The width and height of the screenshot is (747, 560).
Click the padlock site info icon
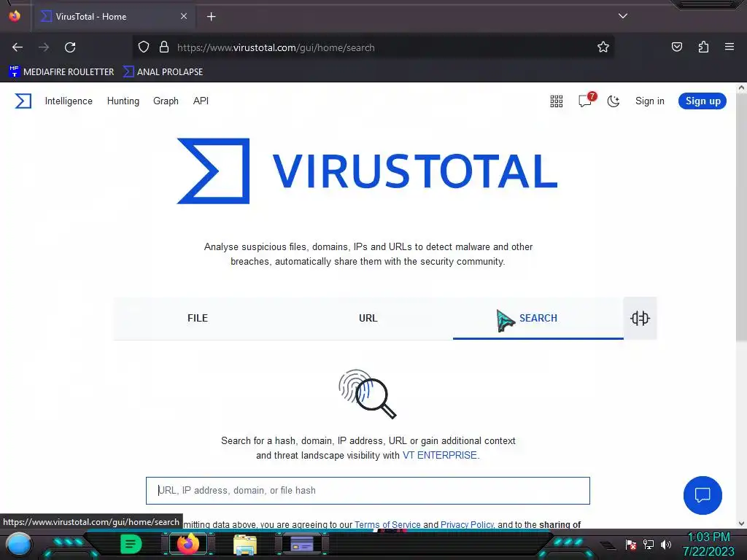pos(164,47)
